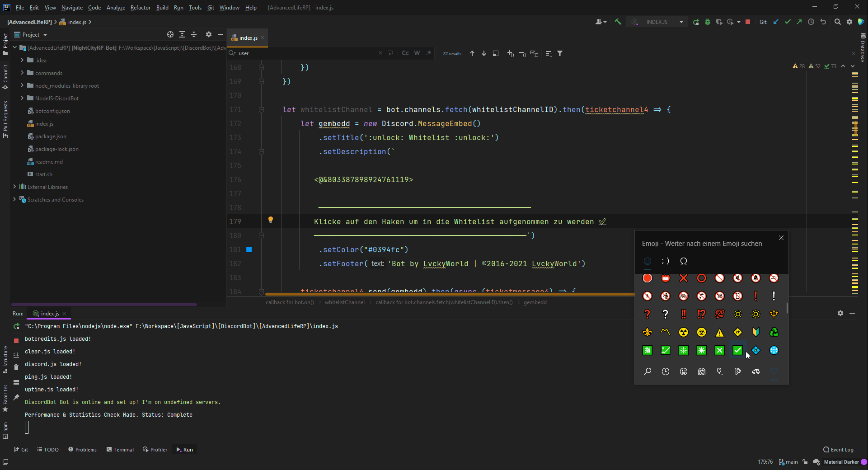Expand the commands folder
This screenshot has height=470, width=868.
(22, 73)
